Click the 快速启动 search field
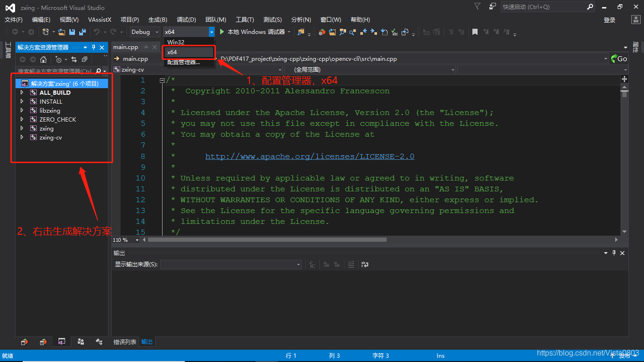The width and height of the screenshot is (644, 362). 548,7
